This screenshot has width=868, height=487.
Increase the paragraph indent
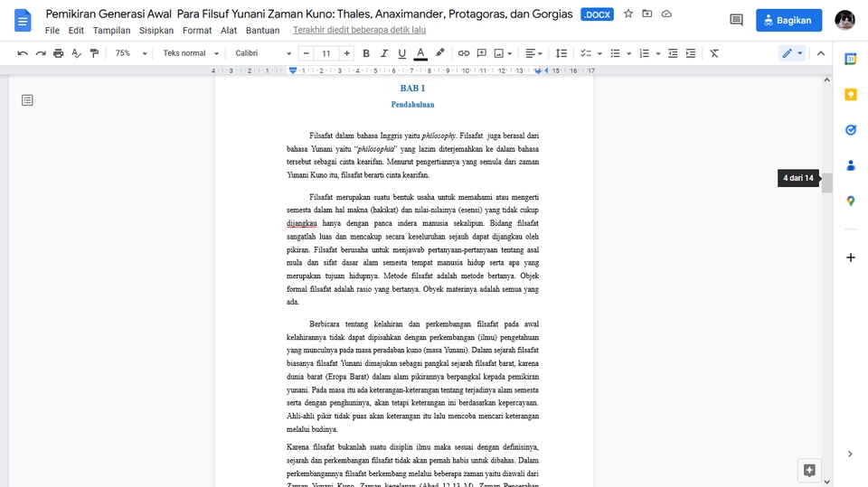690,53
